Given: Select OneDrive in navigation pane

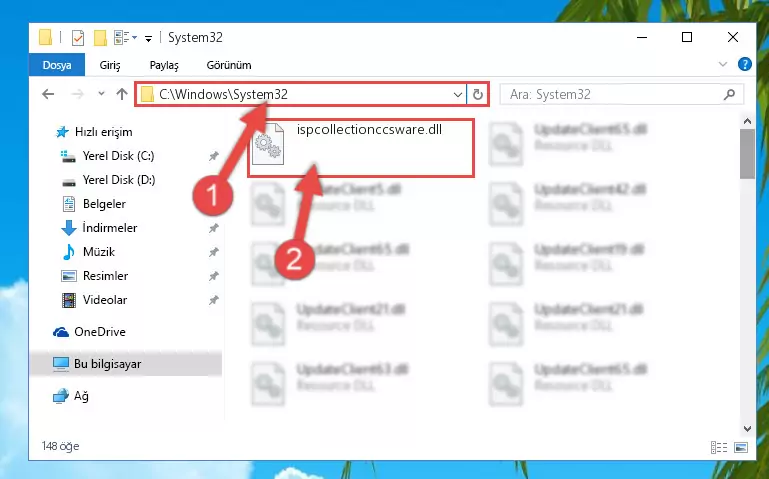Looking at the screenshot, I should 100,332.
